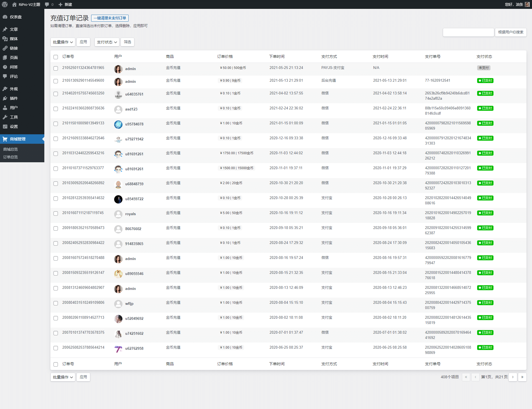Check order 21052501132436478​1965 checkbox
The height and width of the screenshot is (409, 532).
pos(56,68)
